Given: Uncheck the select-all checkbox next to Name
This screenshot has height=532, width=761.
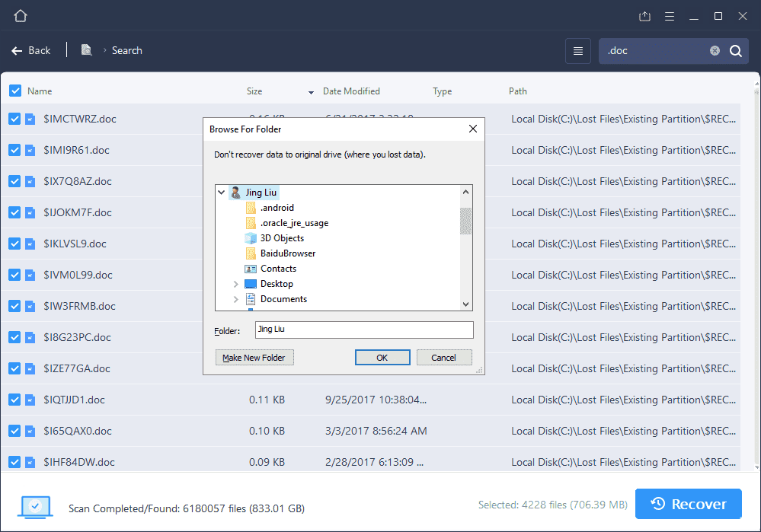Looking at the screenshot, I should 14,91.
